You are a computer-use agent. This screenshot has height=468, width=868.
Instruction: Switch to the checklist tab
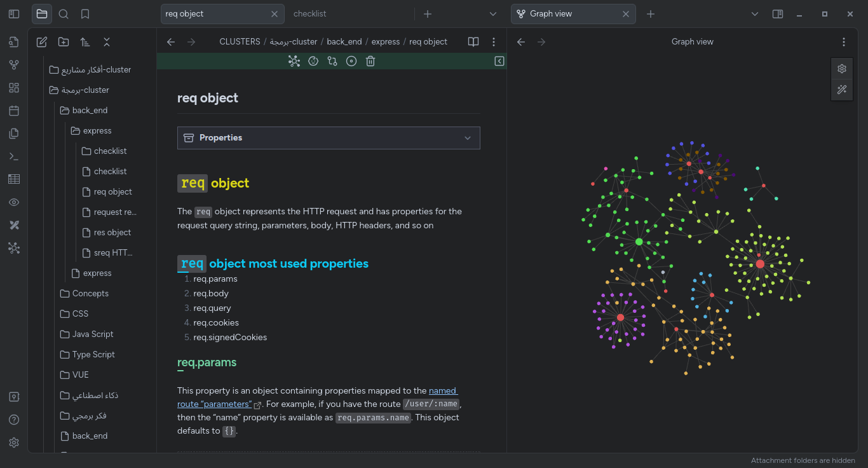(x=310, y=13)
